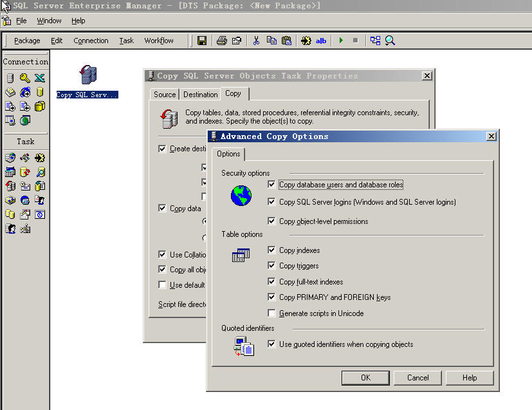Select the gear-arrow icon in the Task palette
The image size is (532, 410).
click(x=40, y=158)
